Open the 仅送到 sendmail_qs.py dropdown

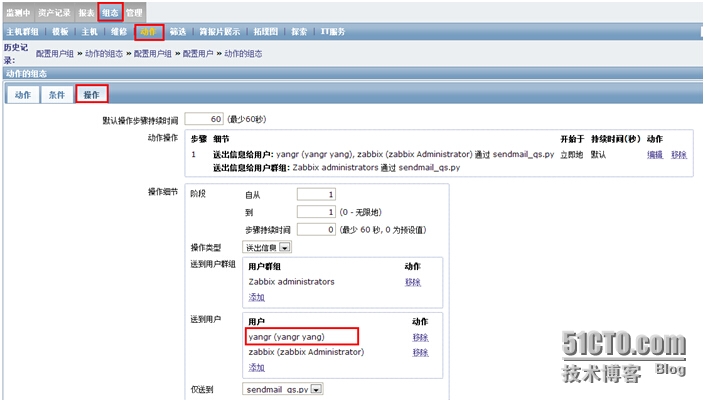[283, 389]
